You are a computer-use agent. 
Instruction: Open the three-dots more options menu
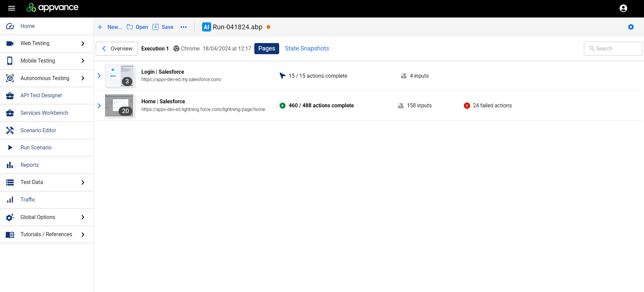(183, 27)
